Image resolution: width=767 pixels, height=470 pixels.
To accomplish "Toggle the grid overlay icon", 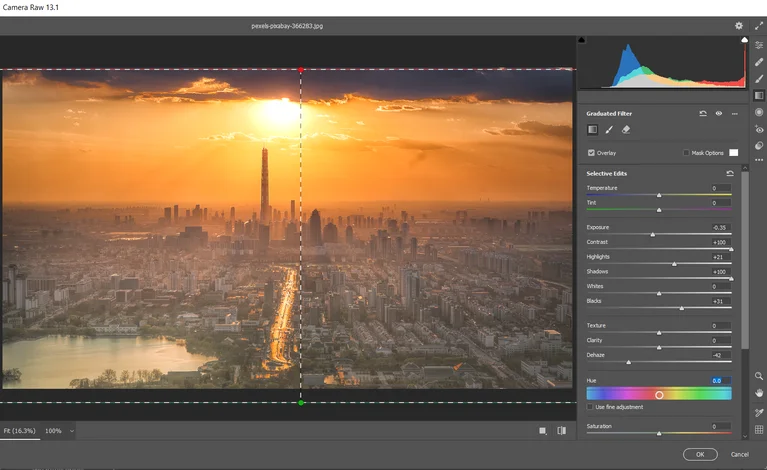I will click(759, 429).
